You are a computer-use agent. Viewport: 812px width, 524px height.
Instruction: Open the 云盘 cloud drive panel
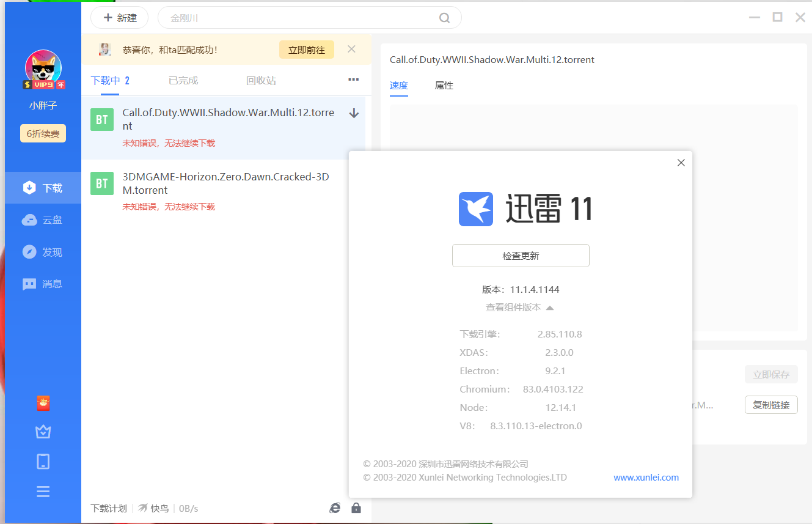click(x=43, y=220)
